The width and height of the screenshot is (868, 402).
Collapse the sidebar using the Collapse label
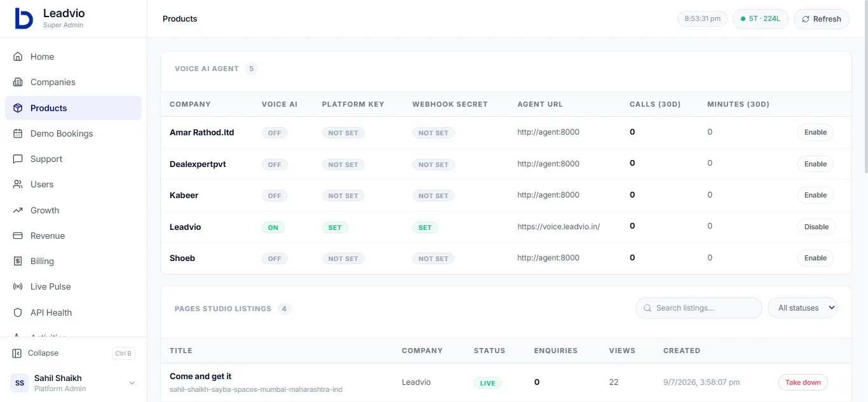43,353
